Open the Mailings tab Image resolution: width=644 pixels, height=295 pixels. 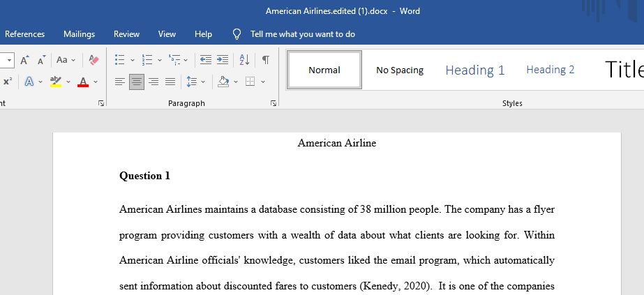coord(80,34)
